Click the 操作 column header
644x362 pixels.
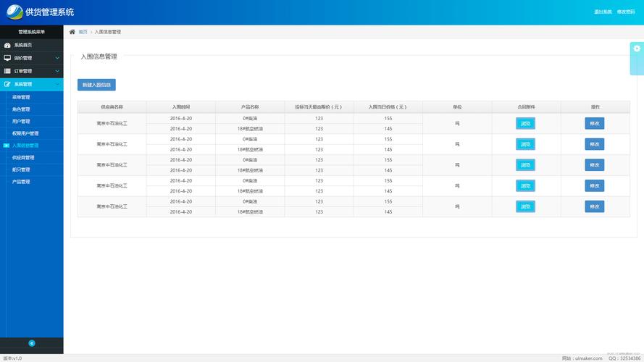tap(595, 107)
